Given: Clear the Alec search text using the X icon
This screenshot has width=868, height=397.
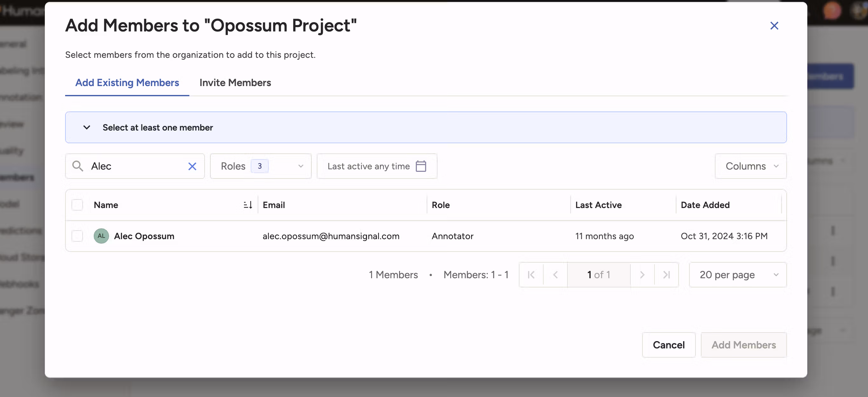Looking at the screenshot, I should pyautogui.click(x=192, y=166).
